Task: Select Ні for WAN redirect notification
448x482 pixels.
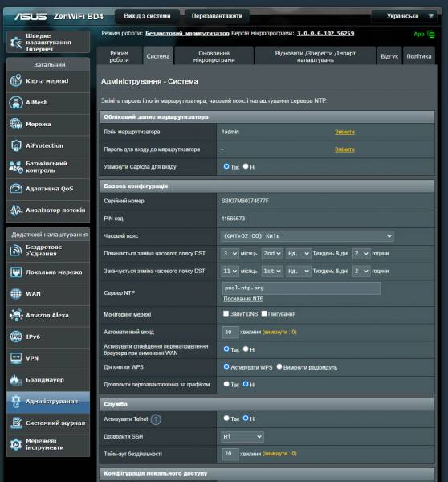Action: pos(246,349)
